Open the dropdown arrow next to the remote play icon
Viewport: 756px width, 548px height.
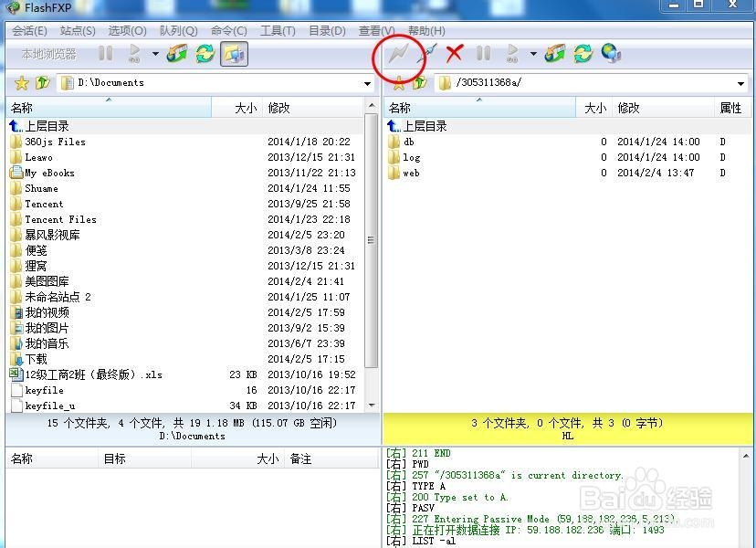[533, 54]
